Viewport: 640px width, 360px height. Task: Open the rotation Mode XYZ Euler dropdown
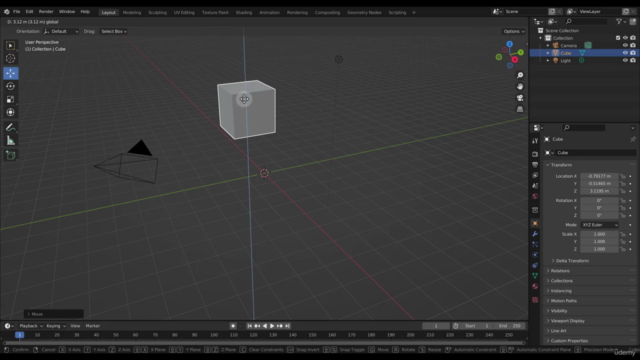point(599,225)
